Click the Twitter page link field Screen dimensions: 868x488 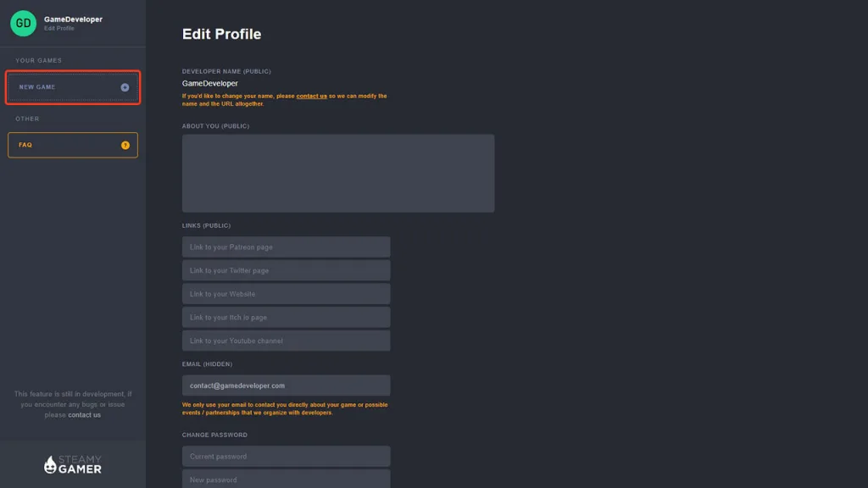point(287,270)
